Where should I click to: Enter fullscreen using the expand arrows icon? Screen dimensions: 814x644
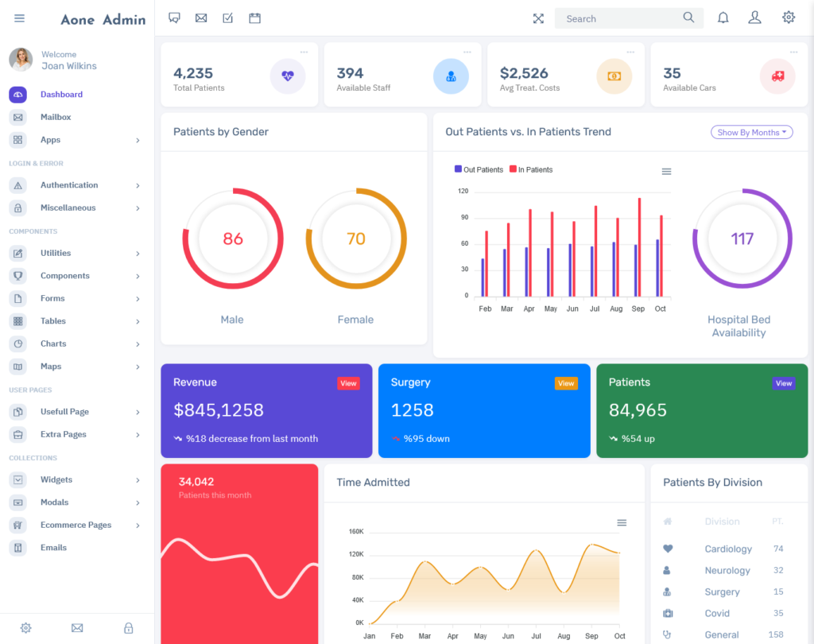538,17
